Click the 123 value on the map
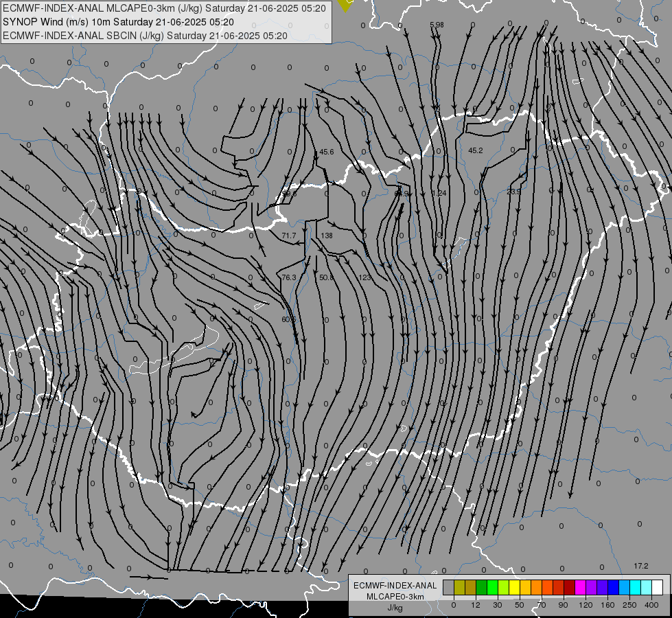The width and height of the screenshot is (672, 618). click(x=364, y=277)
